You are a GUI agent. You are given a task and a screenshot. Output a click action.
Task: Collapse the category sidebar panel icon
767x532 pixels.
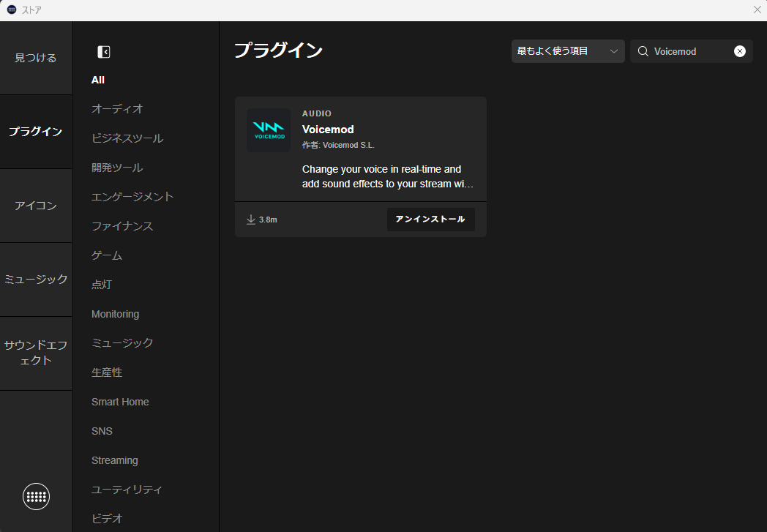[x=104, y=52]
